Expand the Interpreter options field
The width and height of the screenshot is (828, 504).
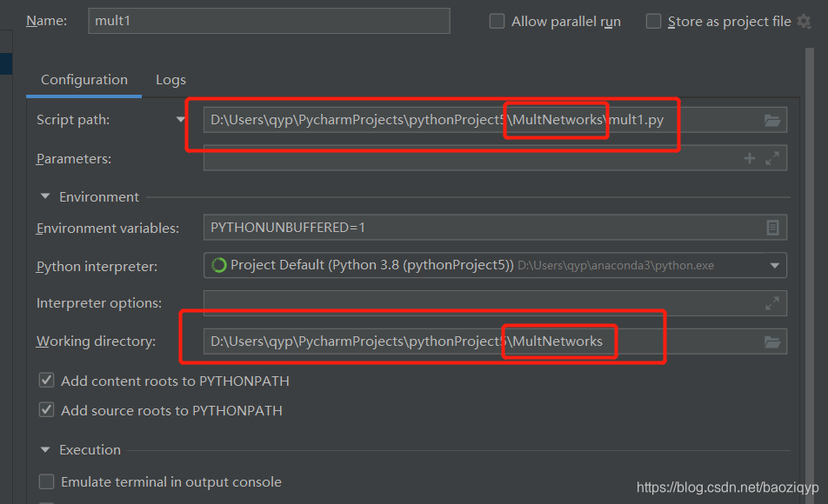(772, 303)
